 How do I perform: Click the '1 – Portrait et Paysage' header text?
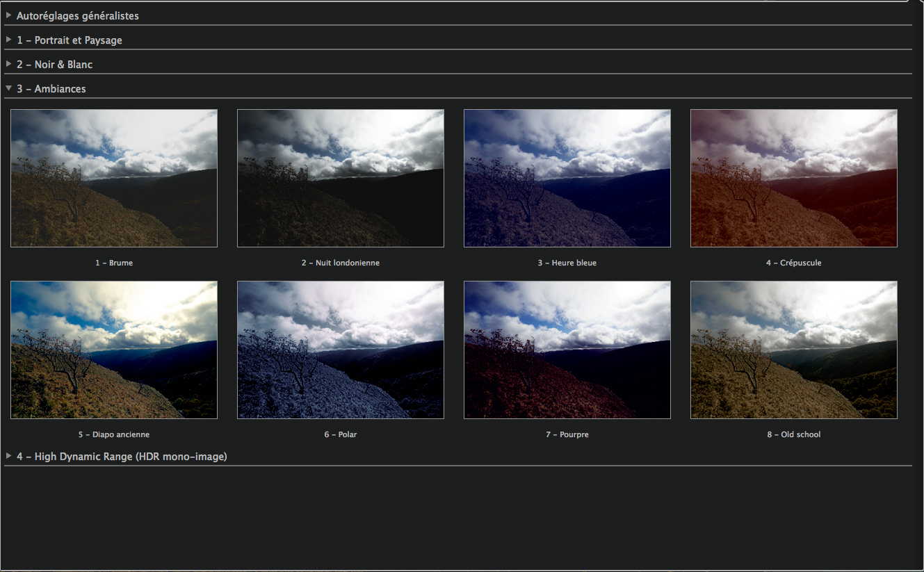pos(70,40)
